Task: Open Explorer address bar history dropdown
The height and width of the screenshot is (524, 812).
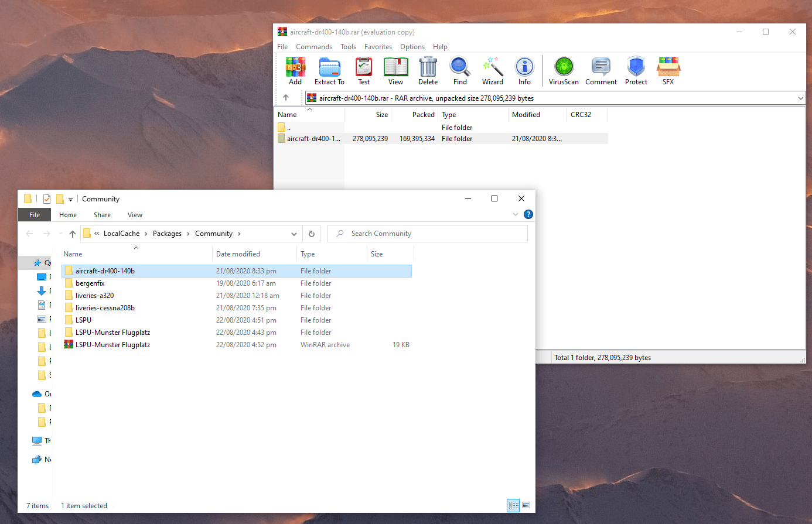Action: coord(294,234)
